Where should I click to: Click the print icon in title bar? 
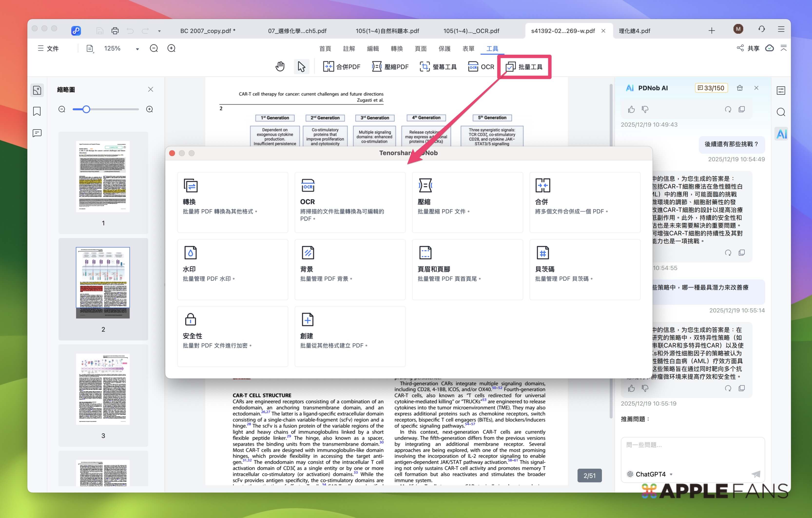[115, 31]
